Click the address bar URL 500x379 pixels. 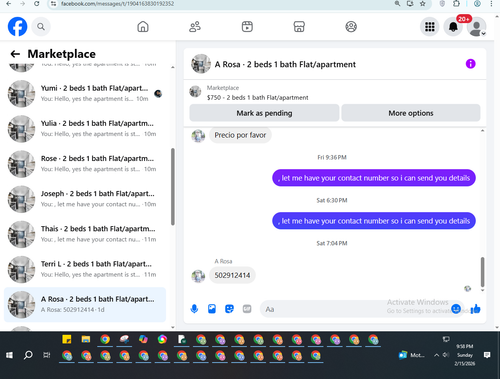pos(117,4)
